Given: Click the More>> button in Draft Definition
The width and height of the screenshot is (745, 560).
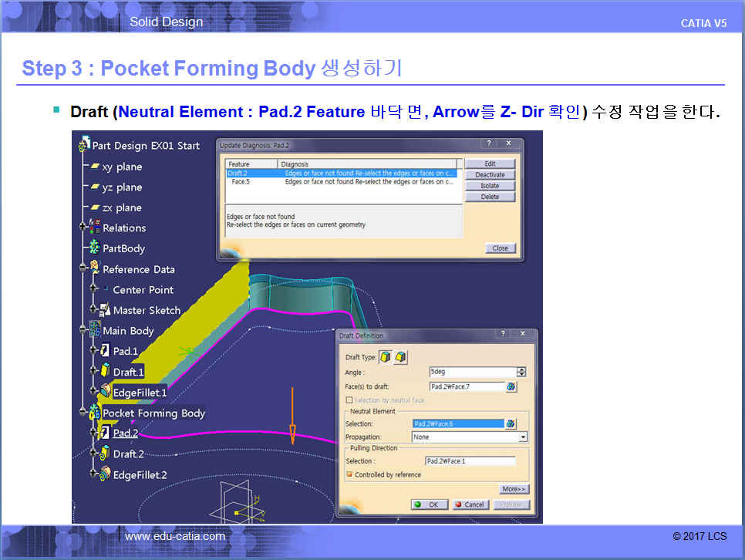Looking at the screenshot, I should pyautogui.click(x=514, y=489).
